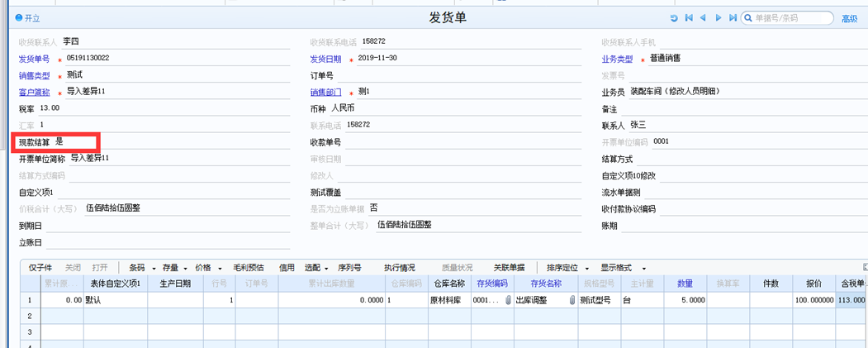868x348 pixels.
Task: Click the 收款单号 input field
Action: click(462, 142)
